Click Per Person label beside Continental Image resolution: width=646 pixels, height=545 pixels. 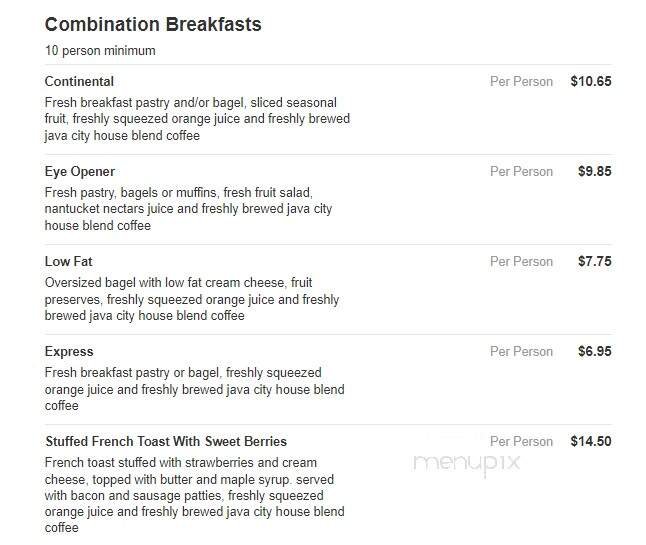click(x=521, y=82)
